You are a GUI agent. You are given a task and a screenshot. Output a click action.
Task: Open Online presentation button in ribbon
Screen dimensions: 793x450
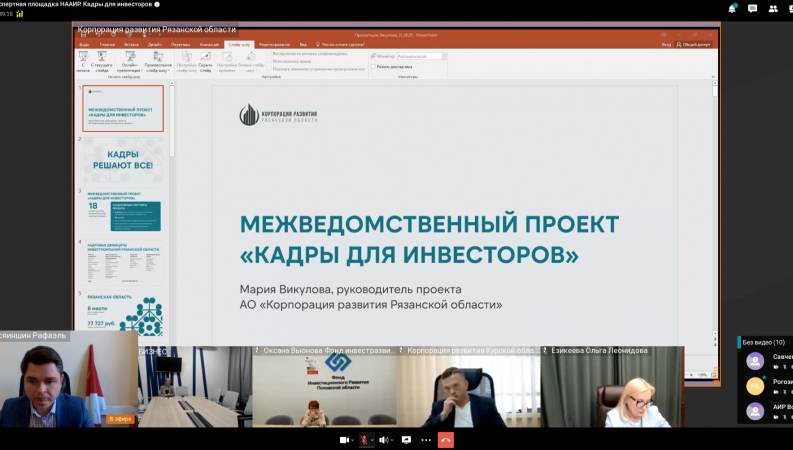coord(129,62)
